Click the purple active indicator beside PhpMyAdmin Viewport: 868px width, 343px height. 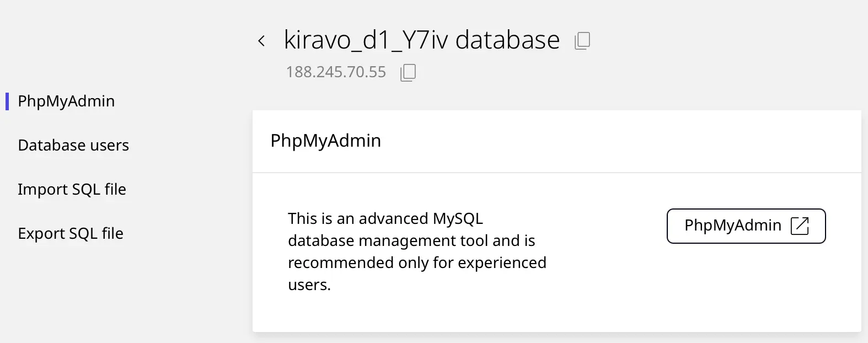pyautogui.click(x=7, y=101)
